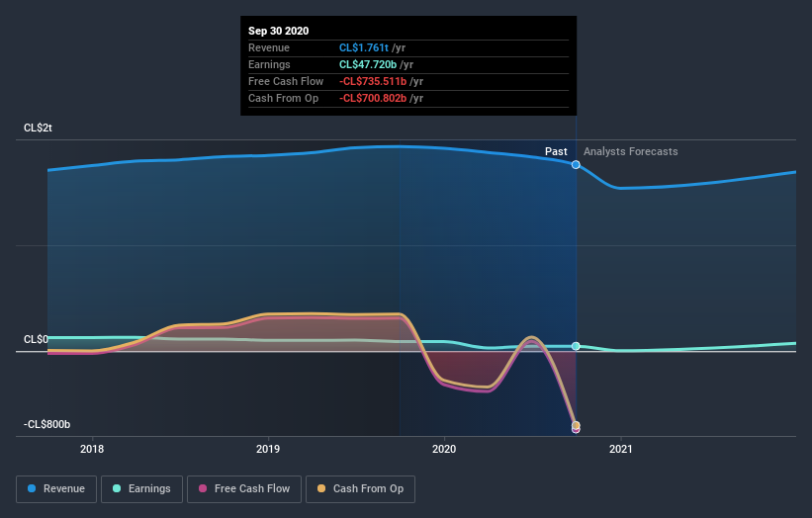Toggle the Revenue legend button
Image resolution: width=812 pixels, height=518 pixels.
(56, 489)
